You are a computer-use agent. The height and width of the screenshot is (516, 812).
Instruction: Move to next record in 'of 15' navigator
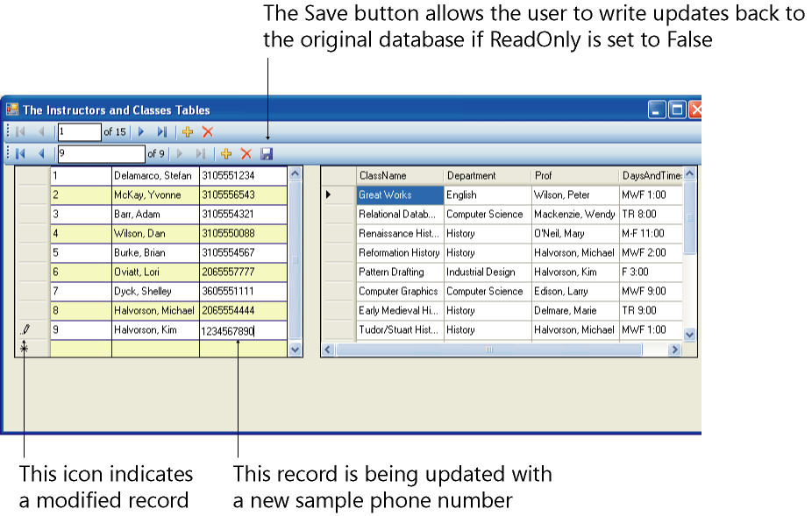click(x=141, y=132)
